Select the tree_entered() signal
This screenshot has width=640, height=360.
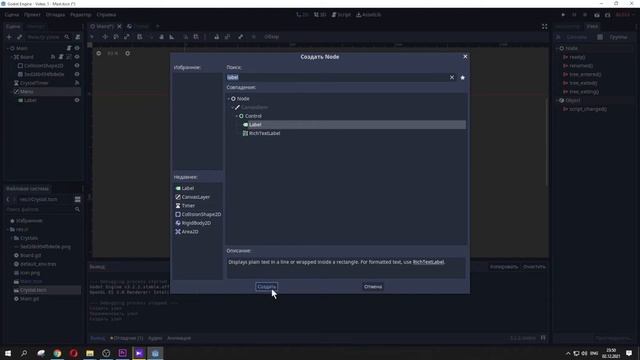pyautogui.click(x=585, y=75)
